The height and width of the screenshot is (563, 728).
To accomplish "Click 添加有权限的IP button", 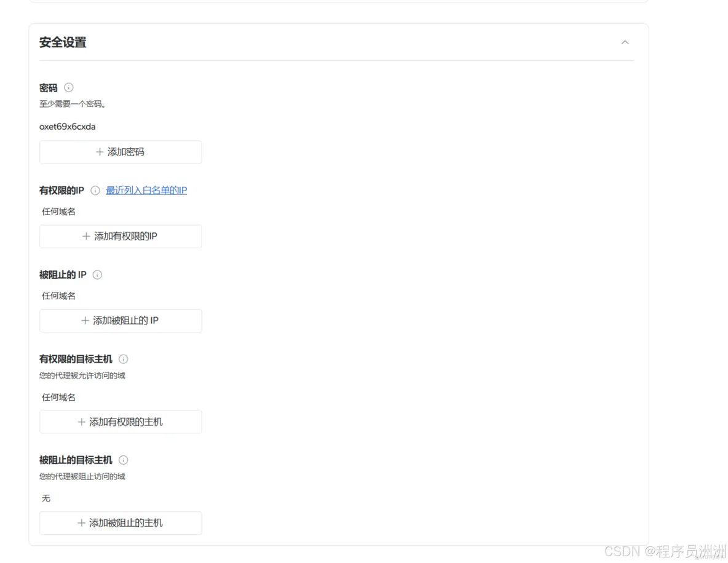I will click(x=121, y=236).
